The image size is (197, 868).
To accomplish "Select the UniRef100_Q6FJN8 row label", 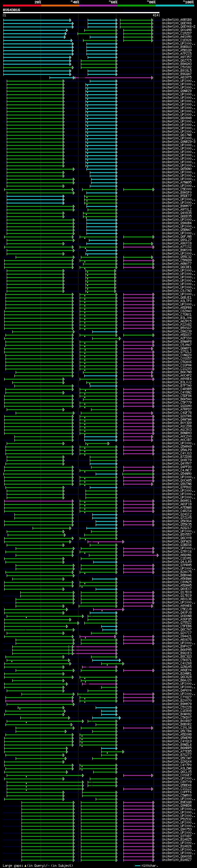I will click(177, 237).
